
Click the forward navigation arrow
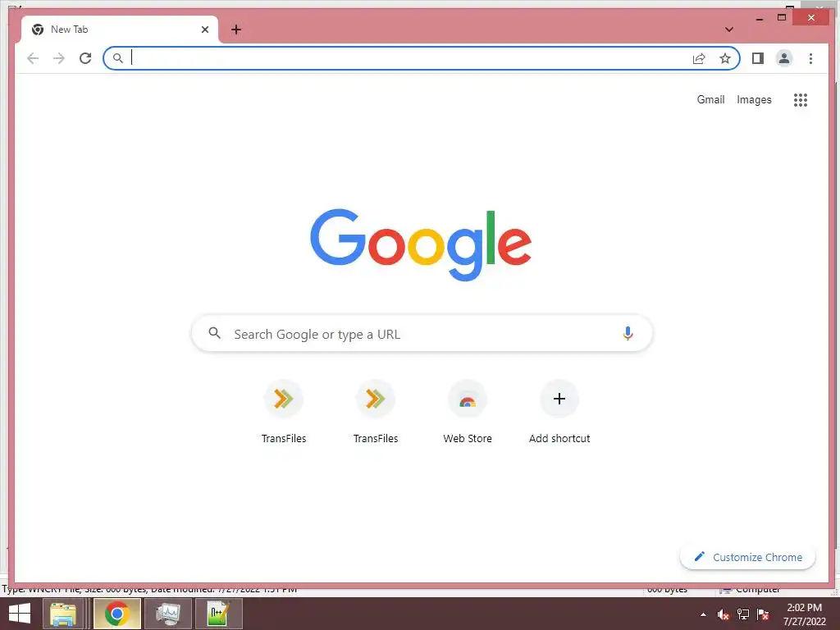coord(59,58)
